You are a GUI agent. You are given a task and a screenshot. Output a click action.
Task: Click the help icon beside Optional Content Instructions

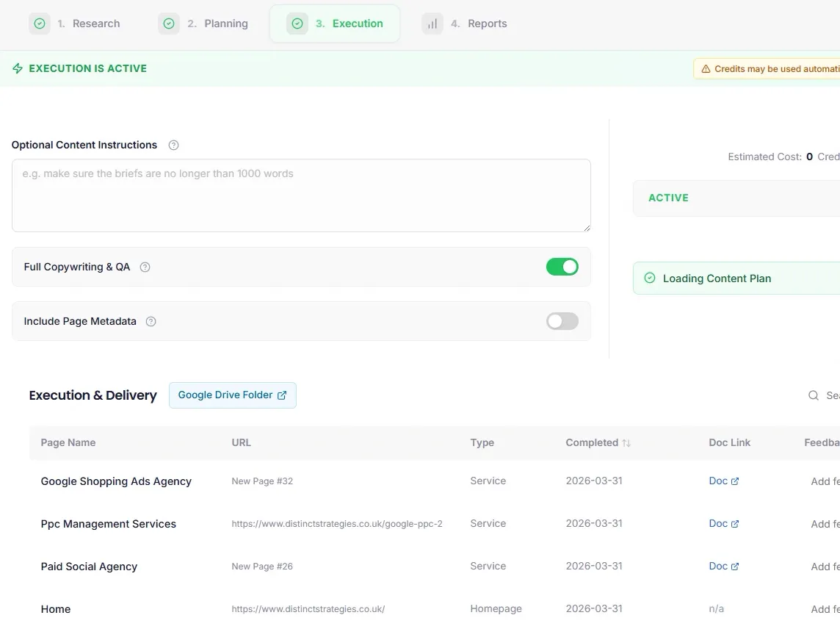pos(173,145)
